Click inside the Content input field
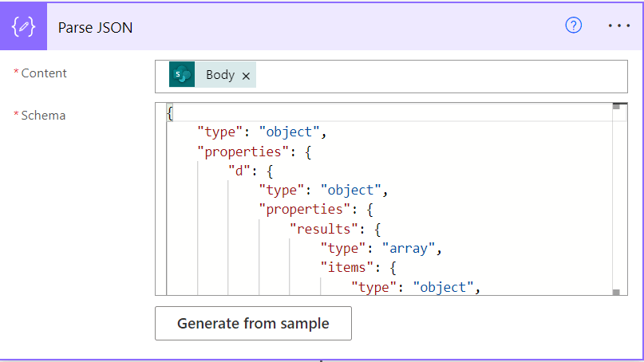The width and height of the screenshot is (644, 362). click(391, 77)
